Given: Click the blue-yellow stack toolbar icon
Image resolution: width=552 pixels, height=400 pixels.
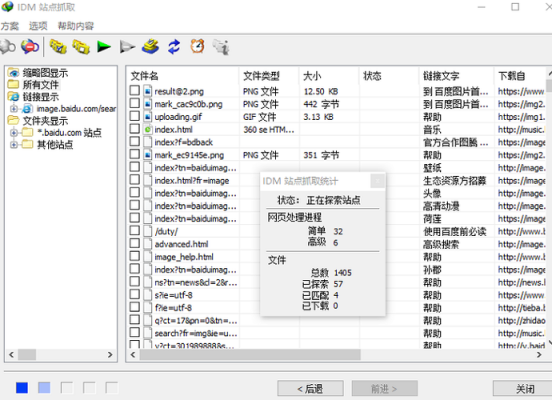Looking at the screenshot, I should [150, 46].
